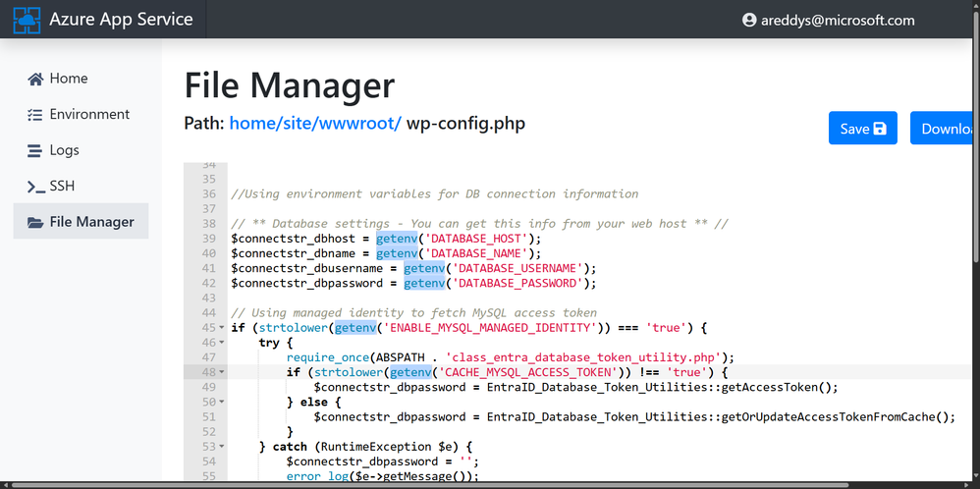Click the floppy disk icon on Save
The width and height of the screenshot is (980, 489).
point(880,129)
